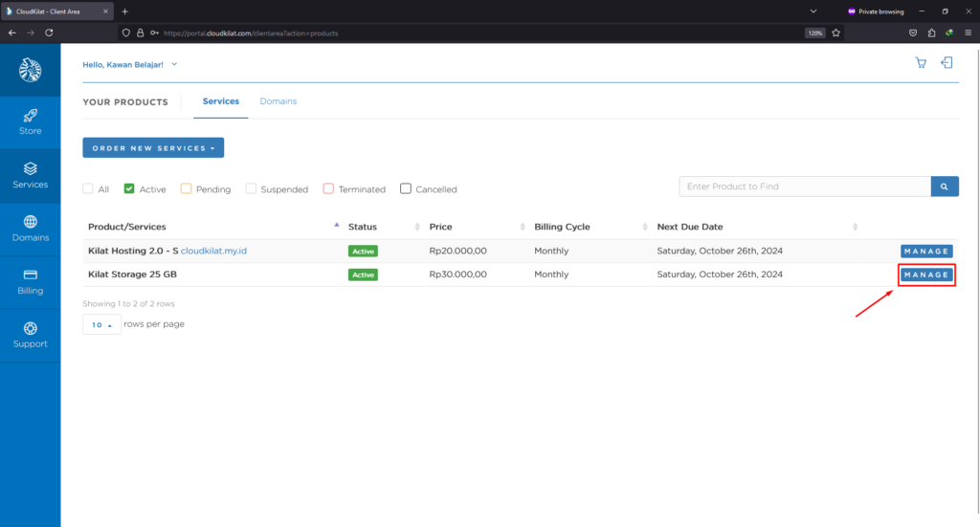This screenshot has height=527, width=980.
Task: Open the Domains globe icon in sidebar
Action: (30, 222)
